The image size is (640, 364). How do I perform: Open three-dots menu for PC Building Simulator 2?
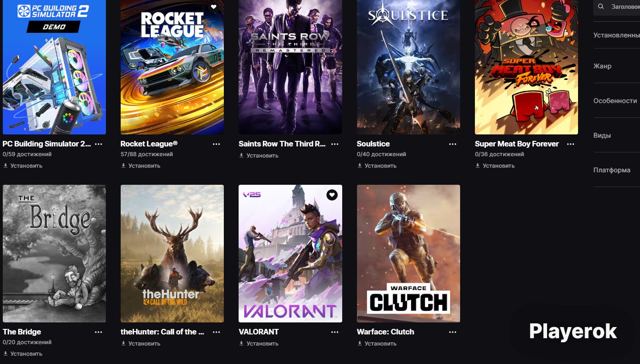pos(98,144)
